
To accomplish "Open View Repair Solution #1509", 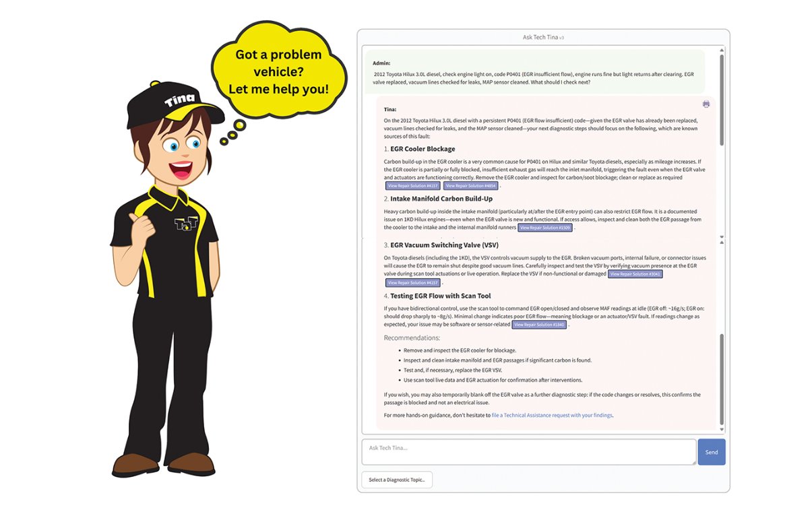I will point(545,228).
